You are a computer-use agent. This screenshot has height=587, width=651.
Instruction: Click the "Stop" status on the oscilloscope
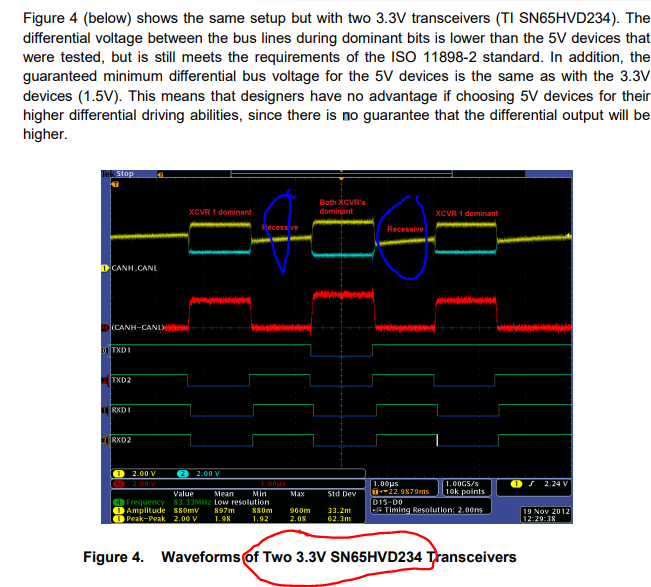click(125, 174)
